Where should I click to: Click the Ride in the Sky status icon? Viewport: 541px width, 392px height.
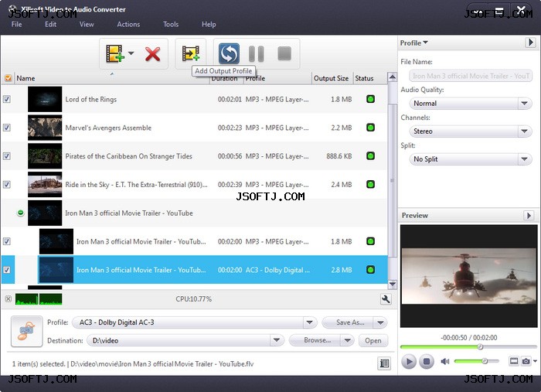[x=370, y=184]
